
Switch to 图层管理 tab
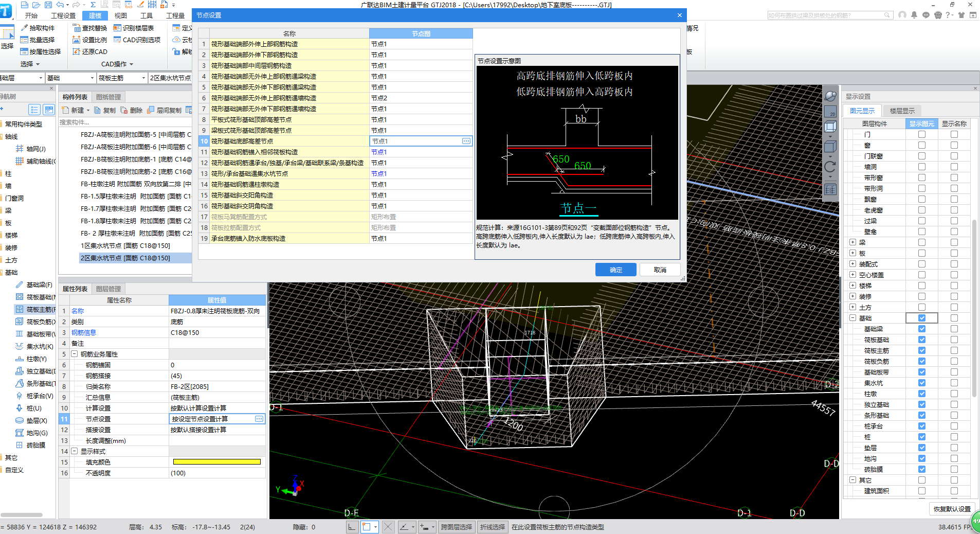108,289
